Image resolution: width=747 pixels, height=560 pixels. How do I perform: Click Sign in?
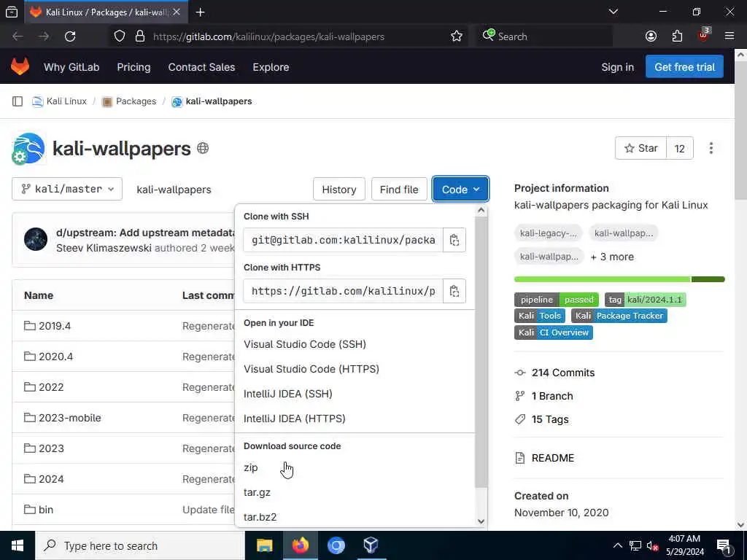pos(617,67)
